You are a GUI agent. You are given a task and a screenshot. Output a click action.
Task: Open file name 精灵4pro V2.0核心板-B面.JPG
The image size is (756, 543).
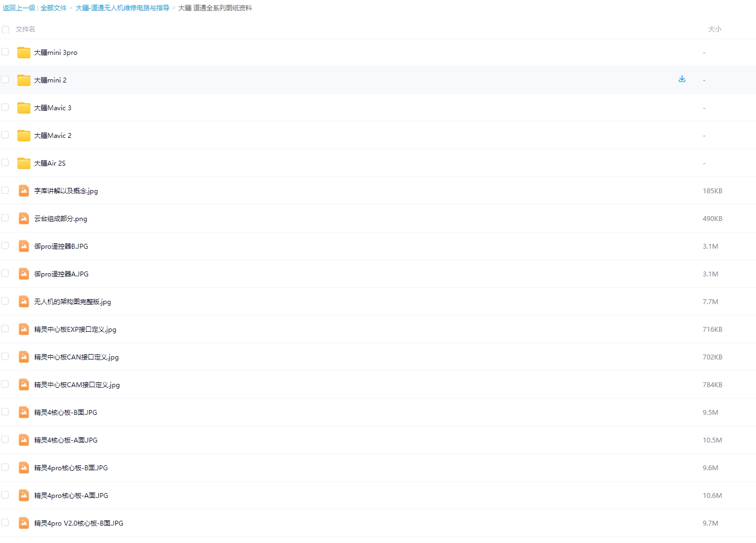(x=79, y=523)
